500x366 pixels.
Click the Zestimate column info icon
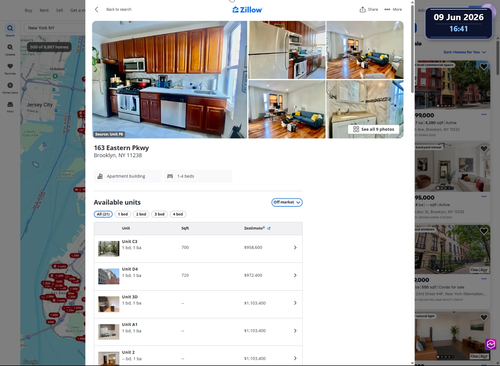tap(269, 228)
